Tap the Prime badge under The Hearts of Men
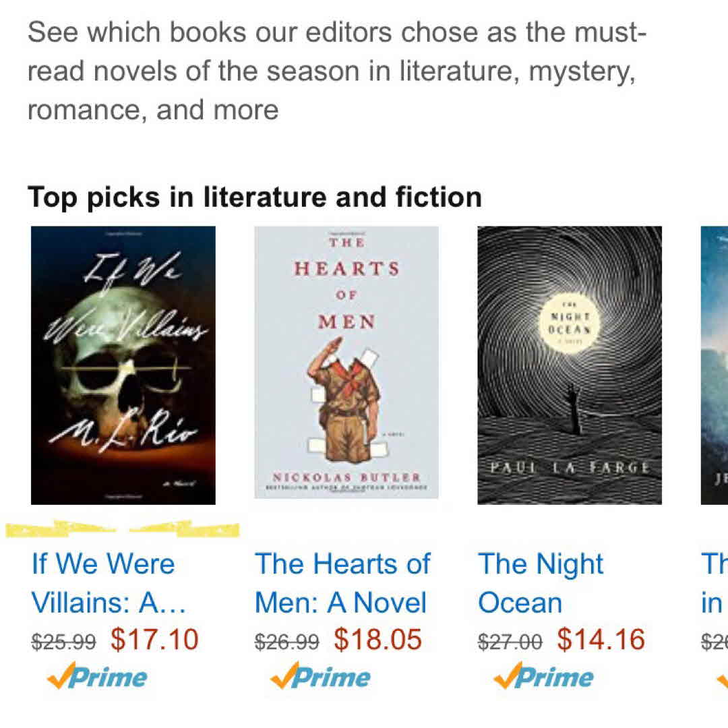 point(321,677)
